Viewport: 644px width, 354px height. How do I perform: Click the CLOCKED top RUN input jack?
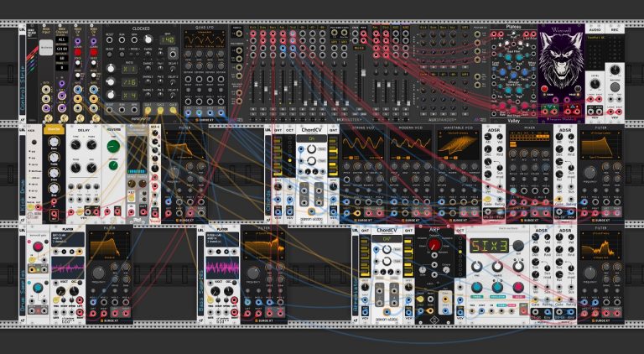[x=122, y=39]
